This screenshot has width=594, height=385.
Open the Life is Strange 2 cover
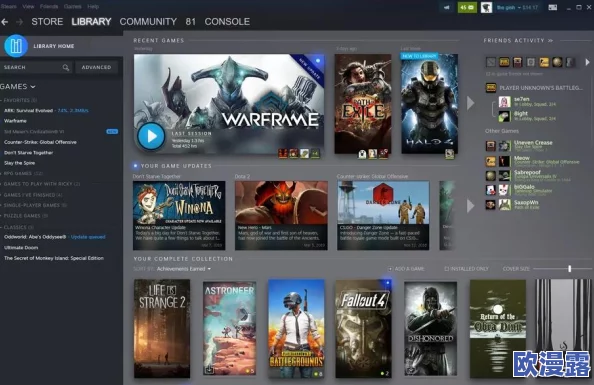162,329
